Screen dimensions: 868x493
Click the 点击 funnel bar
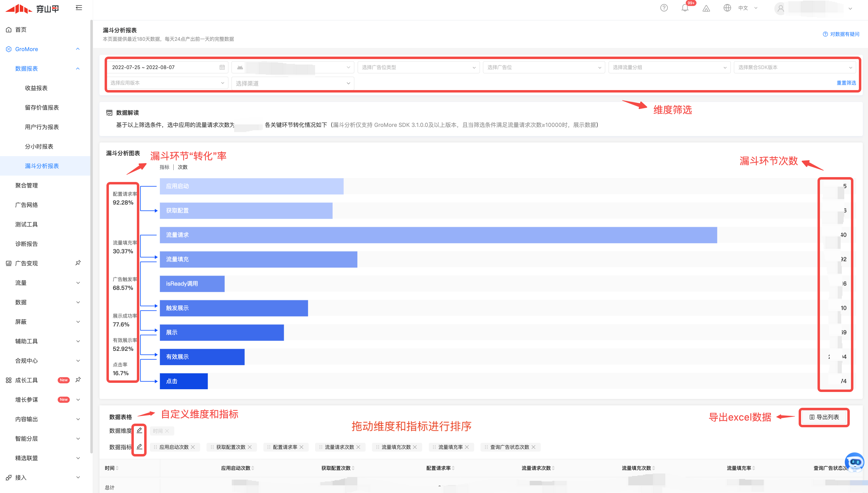(183, 381)
